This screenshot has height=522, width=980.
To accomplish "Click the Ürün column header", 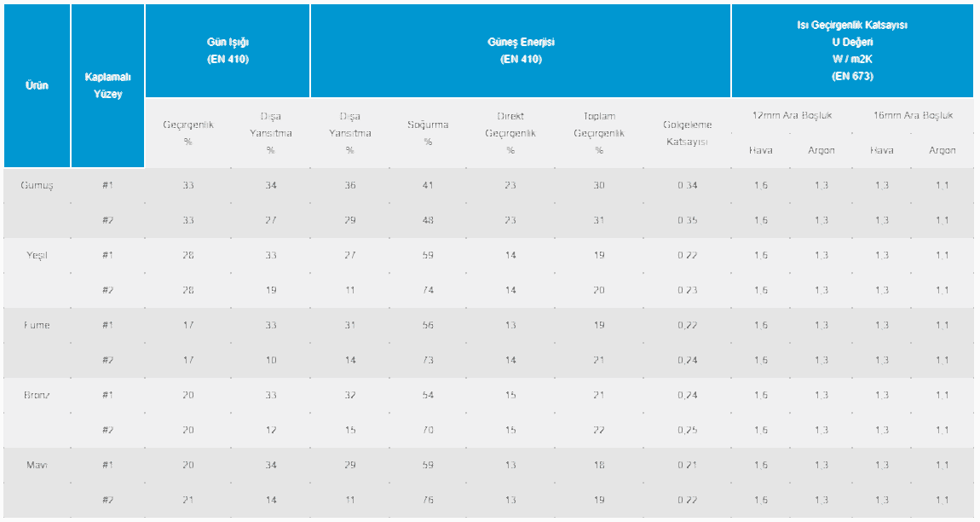I will [37, 85].
